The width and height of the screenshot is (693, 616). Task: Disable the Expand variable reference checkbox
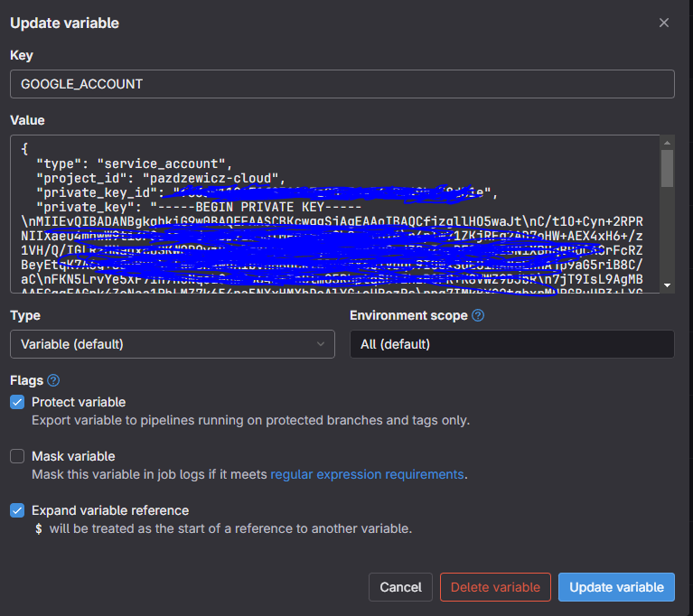click(x=17, y=510)
